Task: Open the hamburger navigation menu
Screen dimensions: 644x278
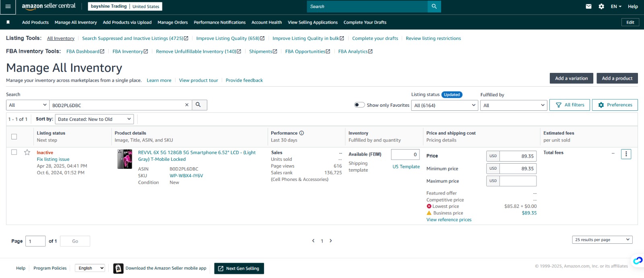Action: point(8,6)
